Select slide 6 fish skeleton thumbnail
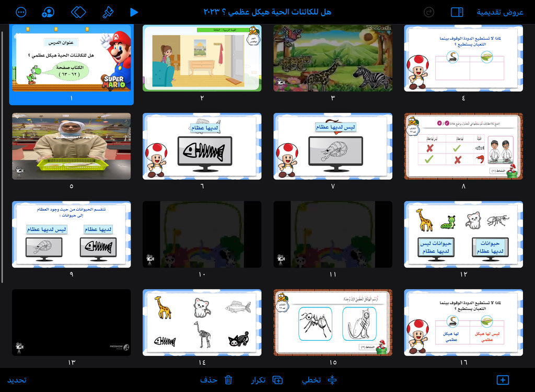 [x=202, y=146]
